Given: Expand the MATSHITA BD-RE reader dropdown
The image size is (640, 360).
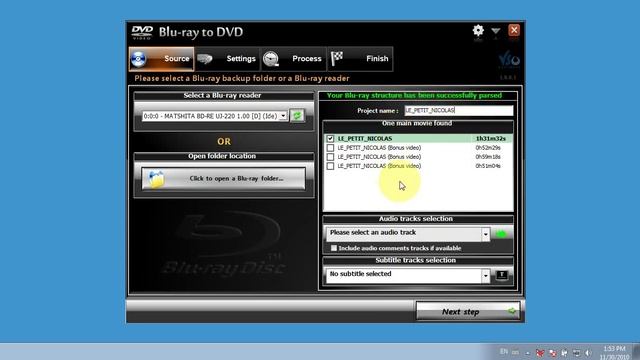Looking at the screenshot, I should 283,116.
